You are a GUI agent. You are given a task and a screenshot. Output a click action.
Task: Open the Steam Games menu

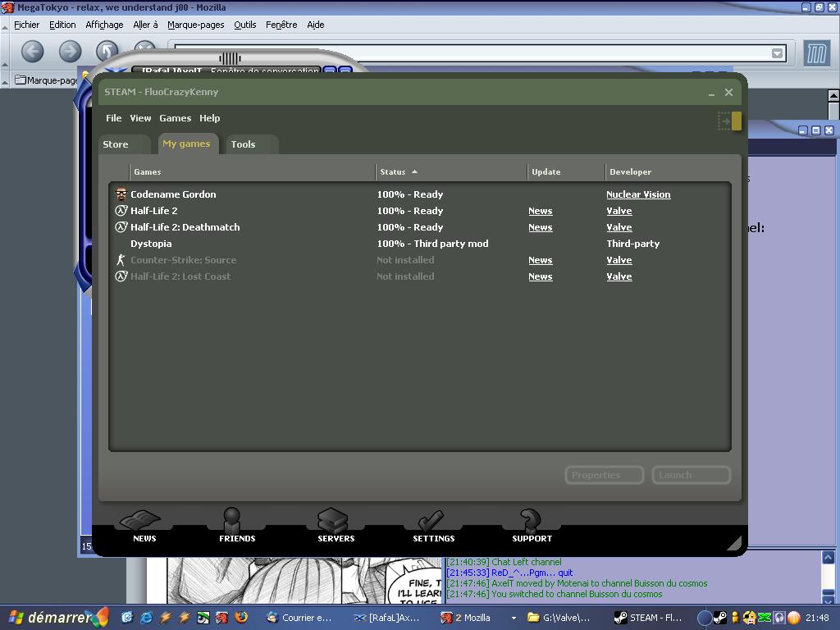pyautogui.click(x=175, y=118)
